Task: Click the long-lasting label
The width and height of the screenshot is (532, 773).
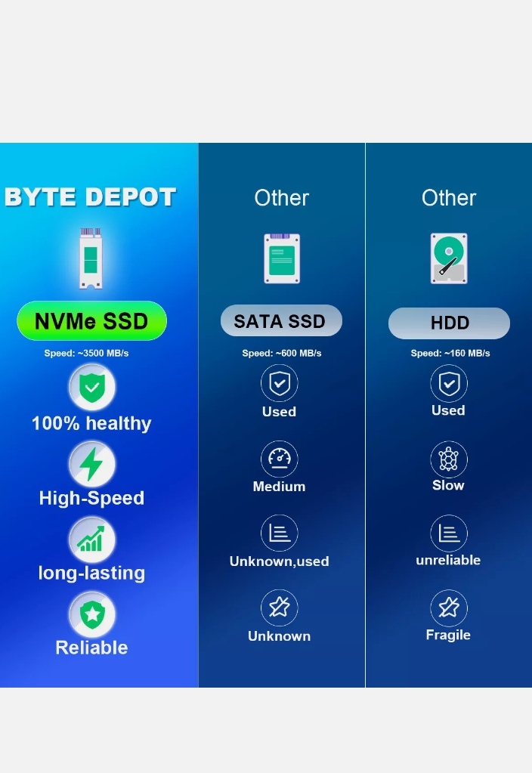Action: pyautogui.click(x=91, y=573)
